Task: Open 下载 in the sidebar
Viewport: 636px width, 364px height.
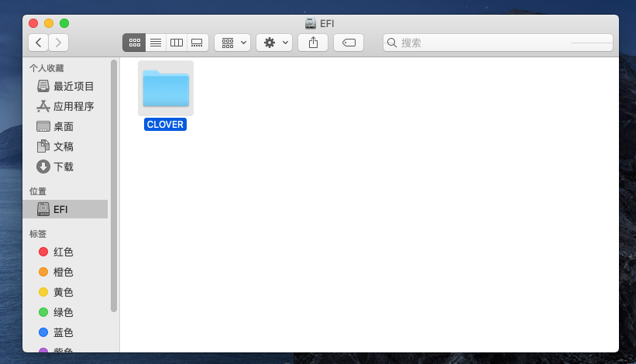Action: [x=66, y=167]
